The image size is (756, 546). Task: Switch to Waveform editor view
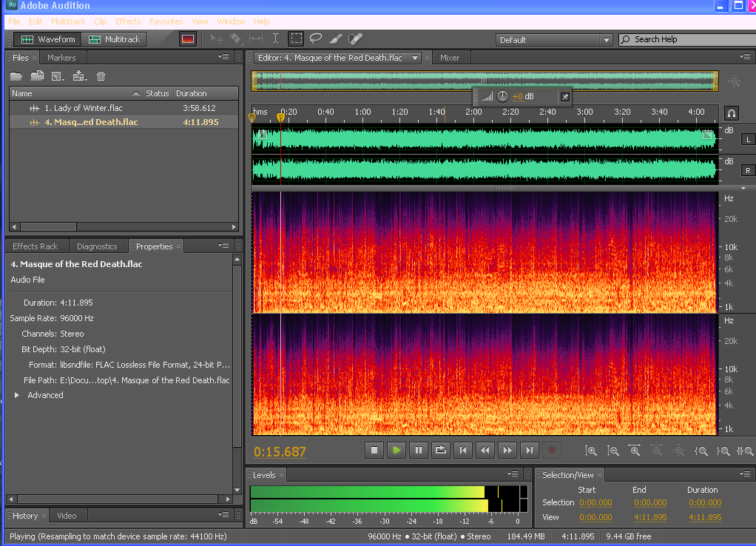(48, 39)
